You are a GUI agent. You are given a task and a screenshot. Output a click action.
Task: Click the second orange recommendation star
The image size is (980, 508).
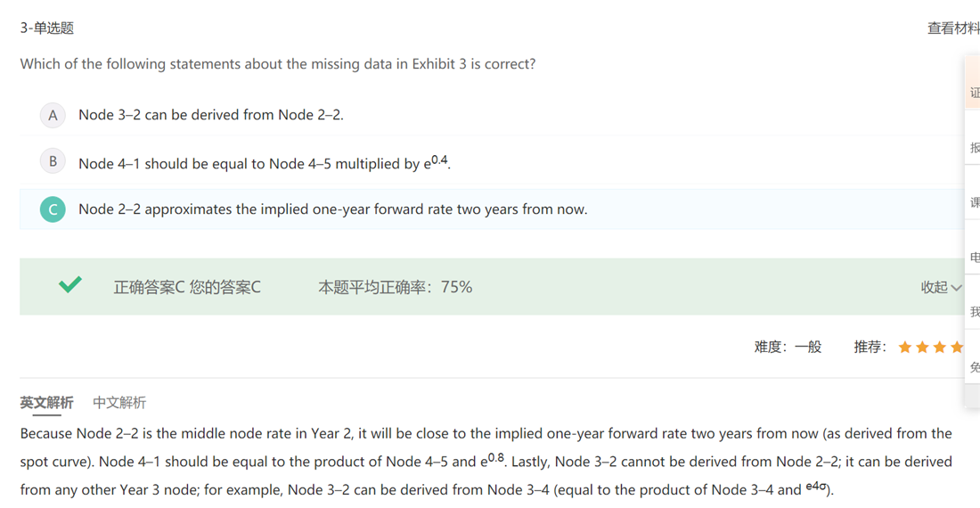[922, 347]
